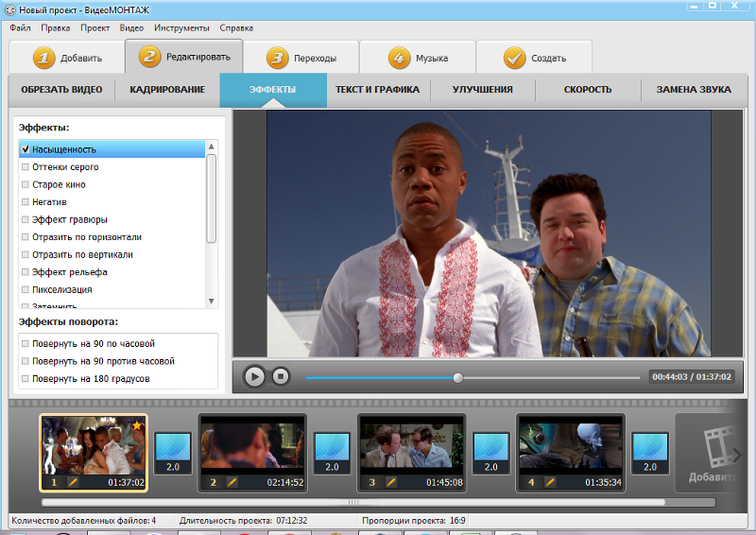Enable the Пикселизация effect
756x535 pixels.
click(26, 289)
